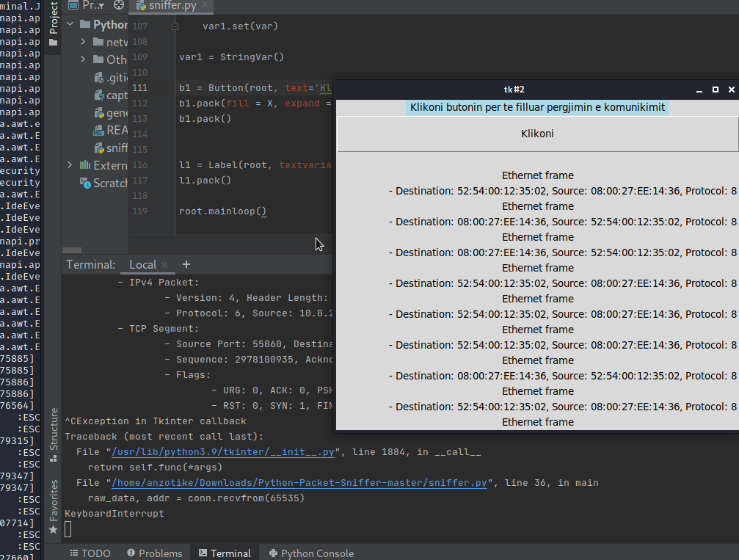Expand the netv folder in project tree

click(x=83, y=42)
